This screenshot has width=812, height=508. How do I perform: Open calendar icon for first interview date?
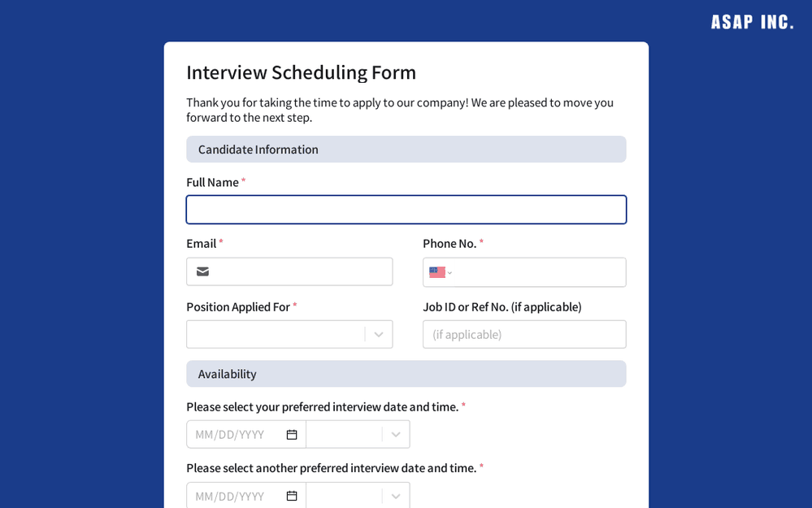click(292, 434)
